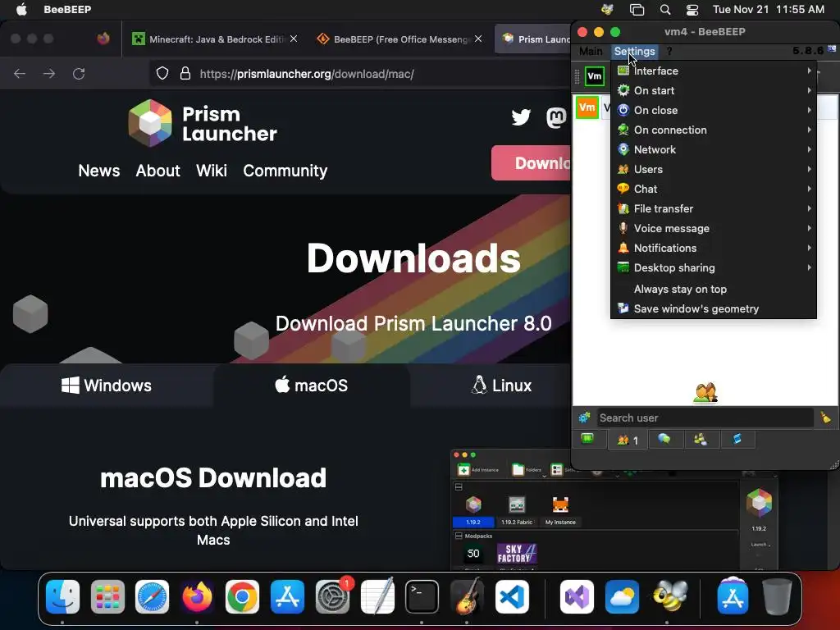Click the padlock site info icon

coord(185,73)
